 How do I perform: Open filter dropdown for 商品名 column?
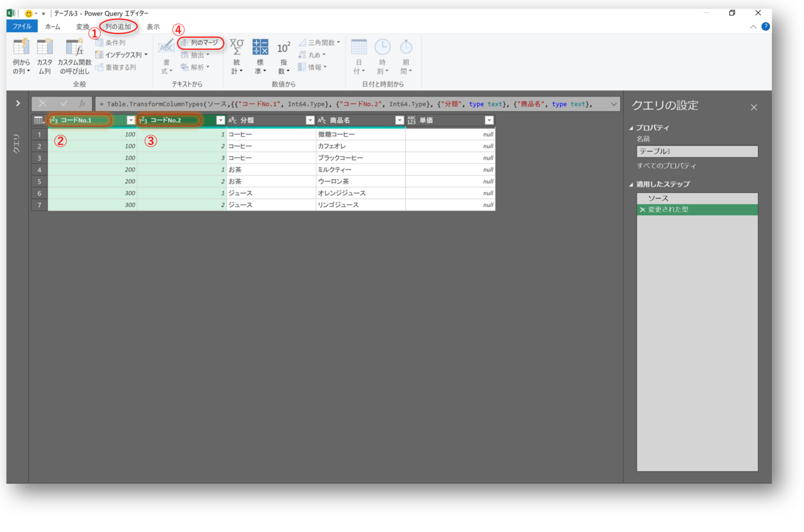[399, 121]
